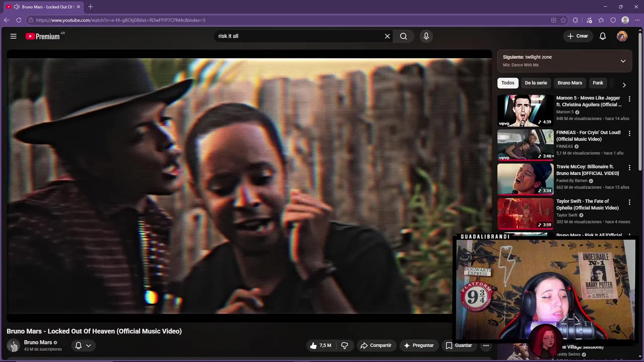The width and height of the screenshot is (644, 362).
Task: Open a new browser tab
Action: tap(91, 7)
